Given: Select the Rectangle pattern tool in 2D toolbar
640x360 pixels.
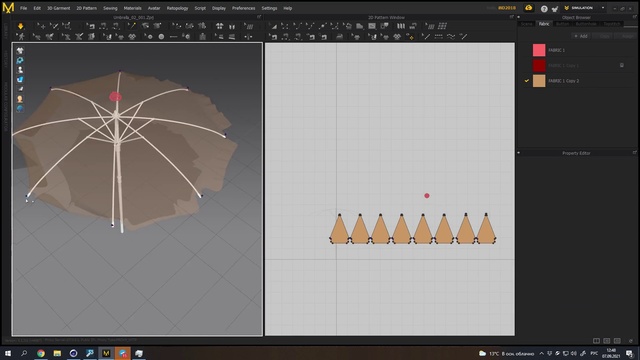Looking at the screenshot, I should pos(372,26).
